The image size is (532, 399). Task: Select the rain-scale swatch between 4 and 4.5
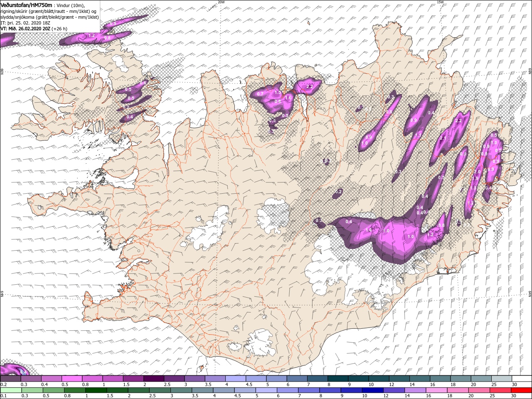[x=223, y=390]
